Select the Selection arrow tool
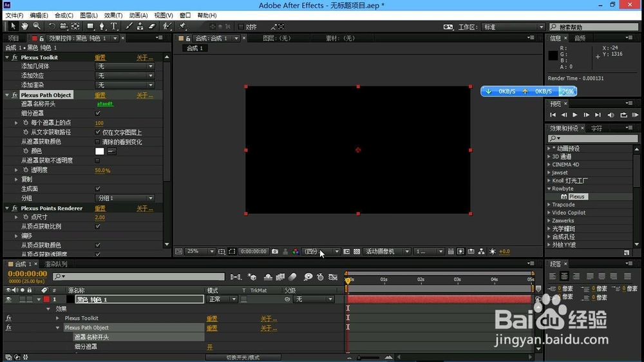 click(x=13, y=26)
